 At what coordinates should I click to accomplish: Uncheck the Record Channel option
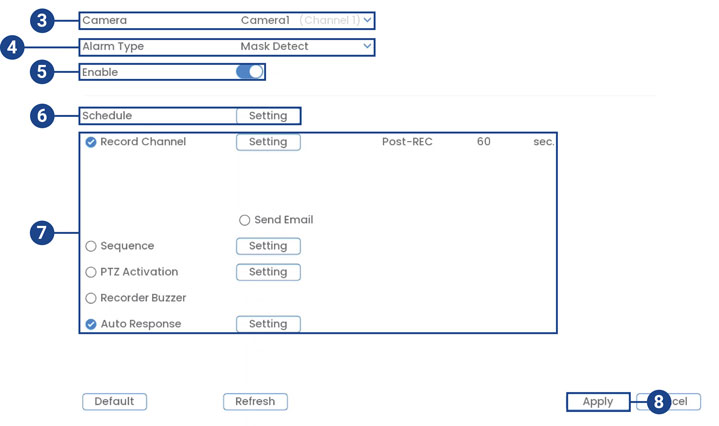click(91, 142)
